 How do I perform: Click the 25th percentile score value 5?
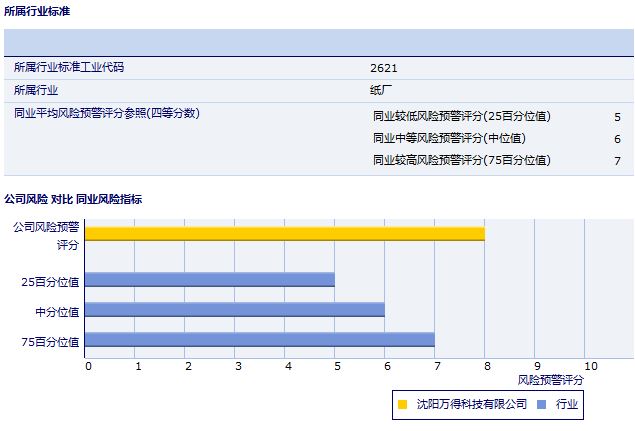click(617, 117)
